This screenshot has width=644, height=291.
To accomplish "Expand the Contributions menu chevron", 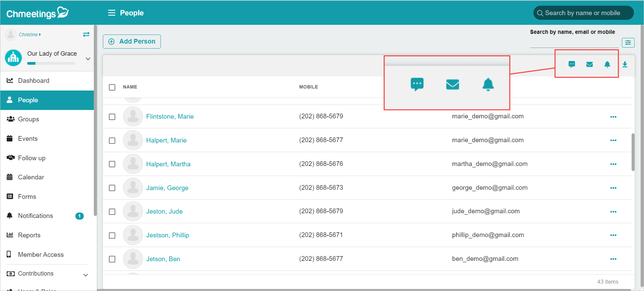I will point(86,275).
